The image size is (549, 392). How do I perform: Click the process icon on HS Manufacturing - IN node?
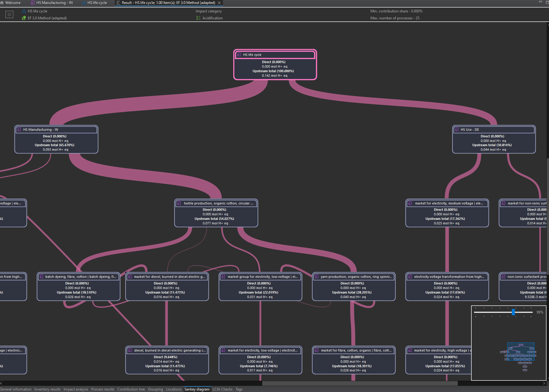(19, 130)
